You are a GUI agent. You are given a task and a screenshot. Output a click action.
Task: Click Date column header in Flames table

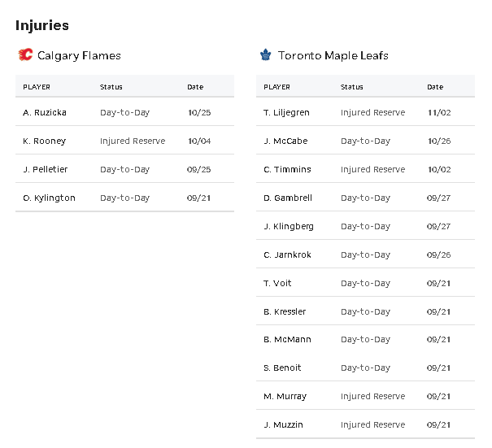195,87
